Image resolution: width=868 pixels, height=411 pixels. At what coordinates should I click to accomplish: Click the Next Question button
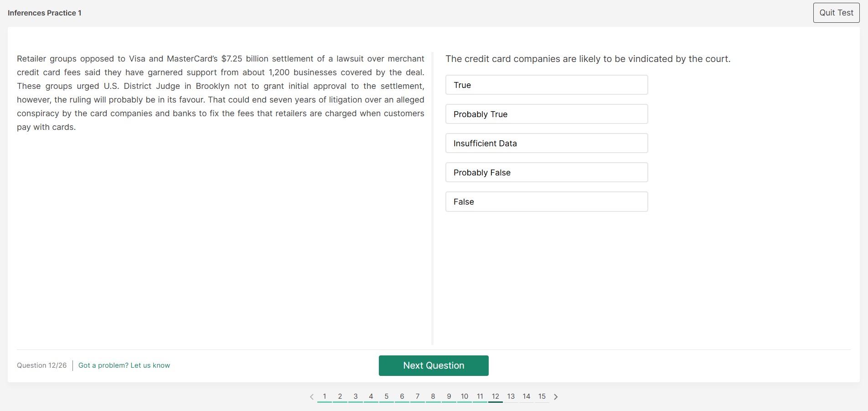434,365
